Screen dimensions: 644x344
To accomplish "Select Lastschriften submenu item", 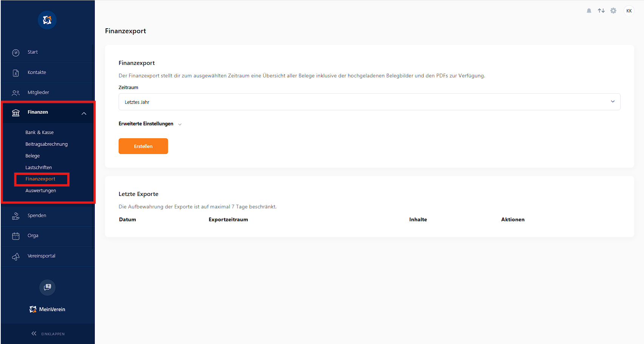I will click(x=39, y=168).
